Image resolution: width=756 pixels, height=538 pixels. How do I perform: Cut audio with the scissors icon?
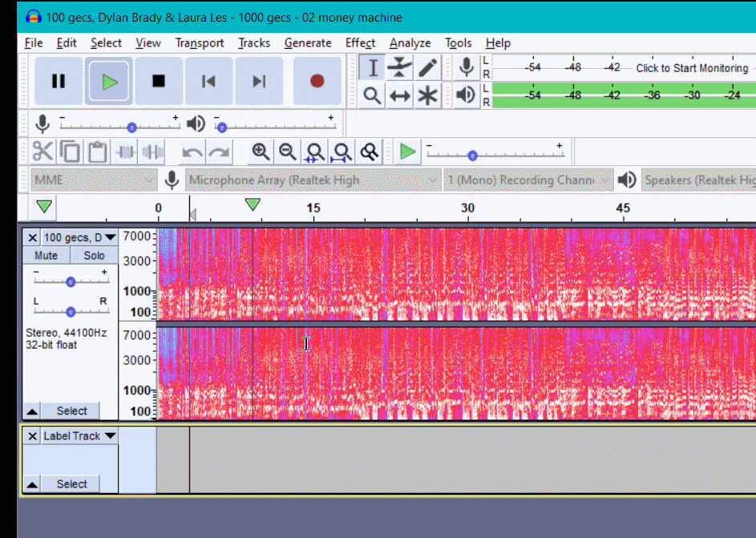point(42,151)
